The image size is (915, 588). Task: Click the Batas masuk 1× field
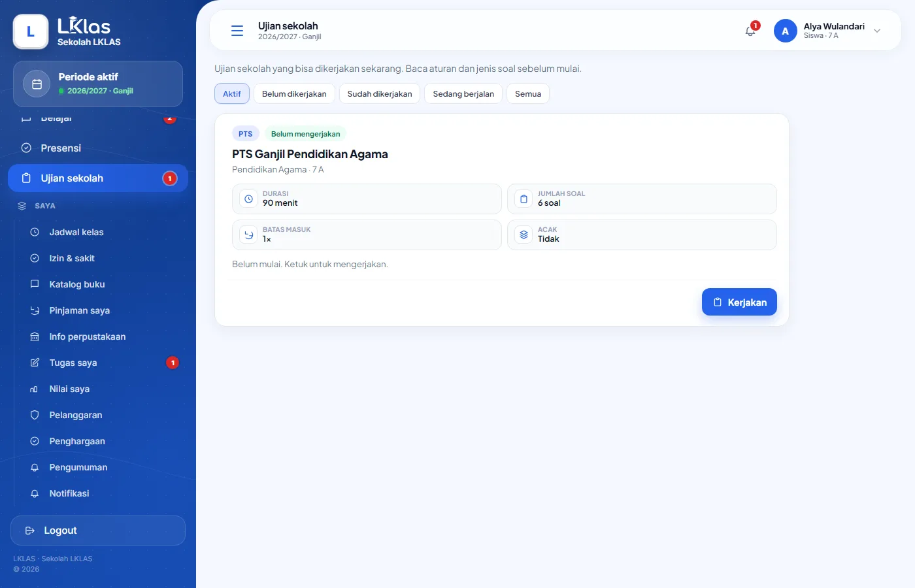pyautogui.click(x=367, y=235)
